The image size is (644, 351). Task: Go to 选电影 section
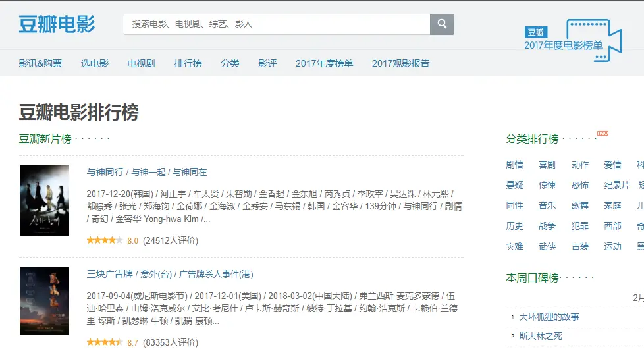[94, 63]
